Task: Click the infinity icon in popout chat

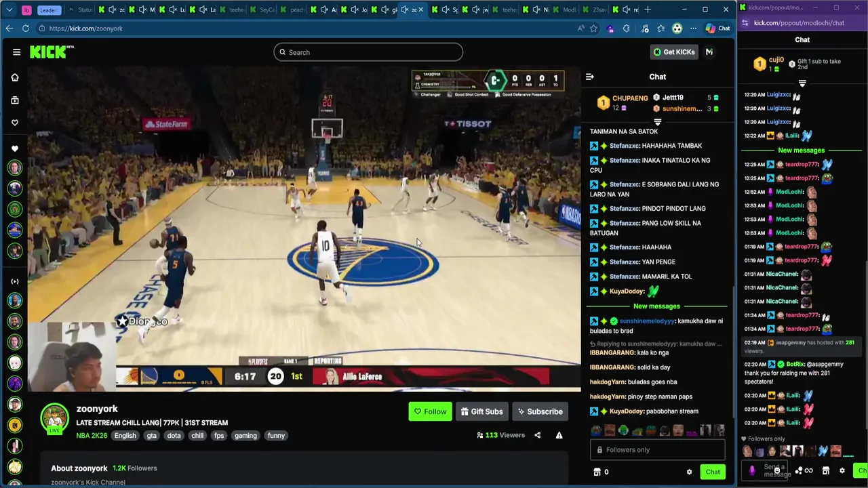Action: click(808, 470)
